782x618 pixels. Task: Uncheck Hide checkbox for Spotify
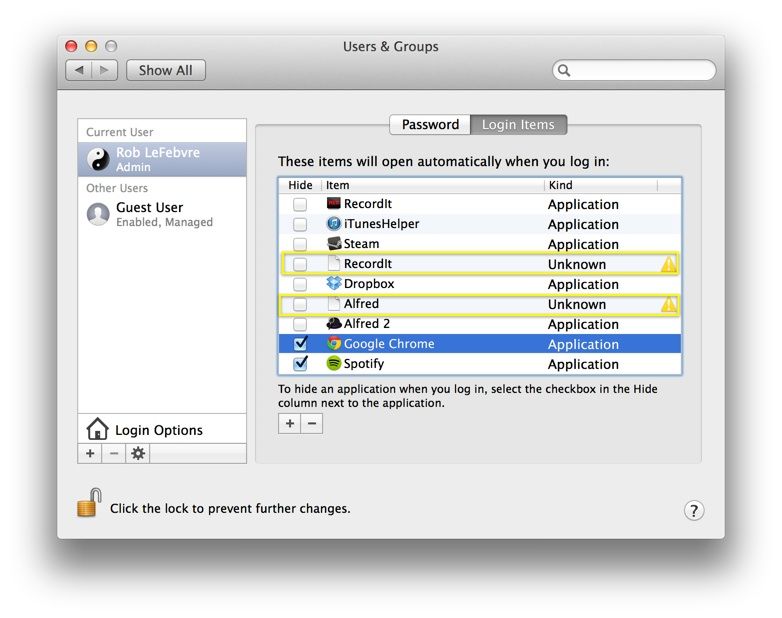click(300, 364)
